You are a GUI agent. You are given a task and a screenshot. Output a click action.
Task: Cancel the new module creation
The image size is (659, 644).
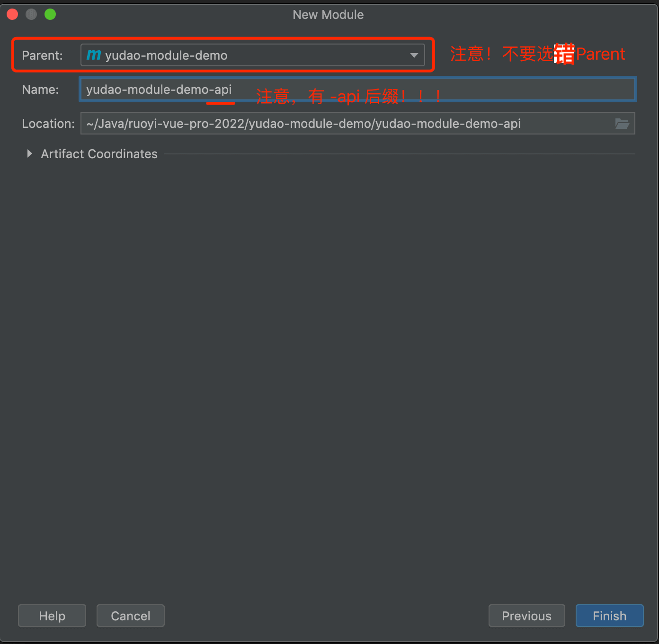[130, 616]
